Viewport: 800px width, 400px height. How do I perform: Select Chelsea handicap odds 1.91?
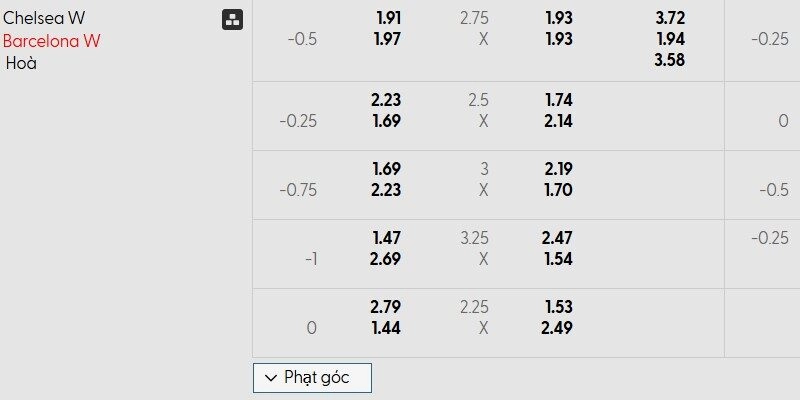point(386,18)
